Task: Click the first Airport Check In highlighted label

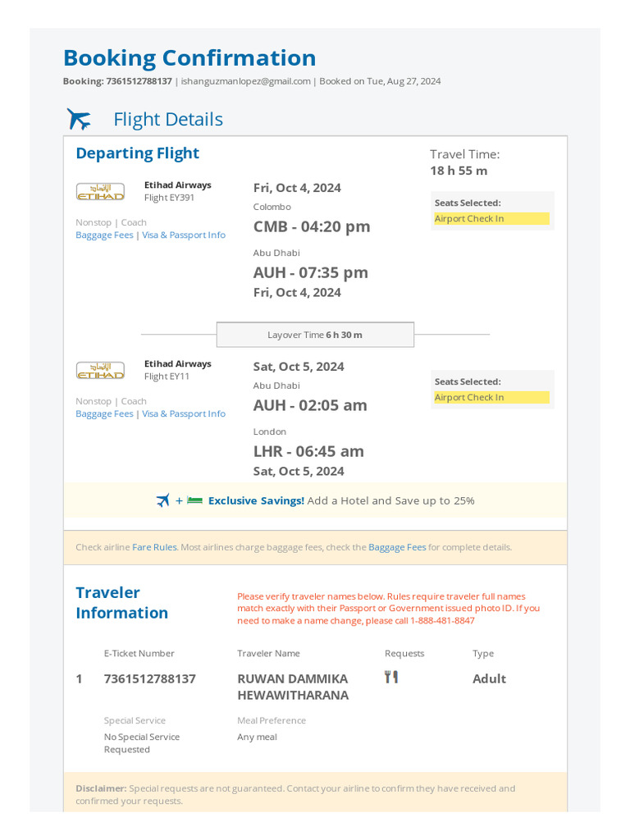Action: click(x=492, y=218)
